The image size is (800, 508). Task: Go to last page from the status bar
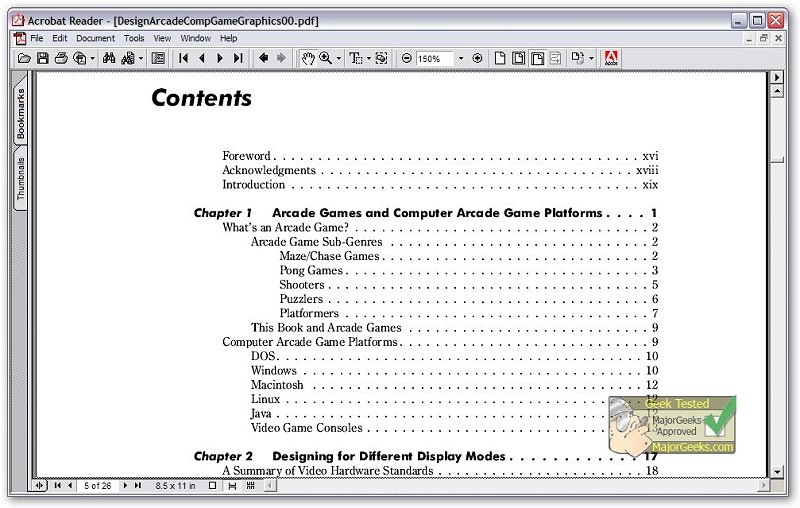(137, 486)
